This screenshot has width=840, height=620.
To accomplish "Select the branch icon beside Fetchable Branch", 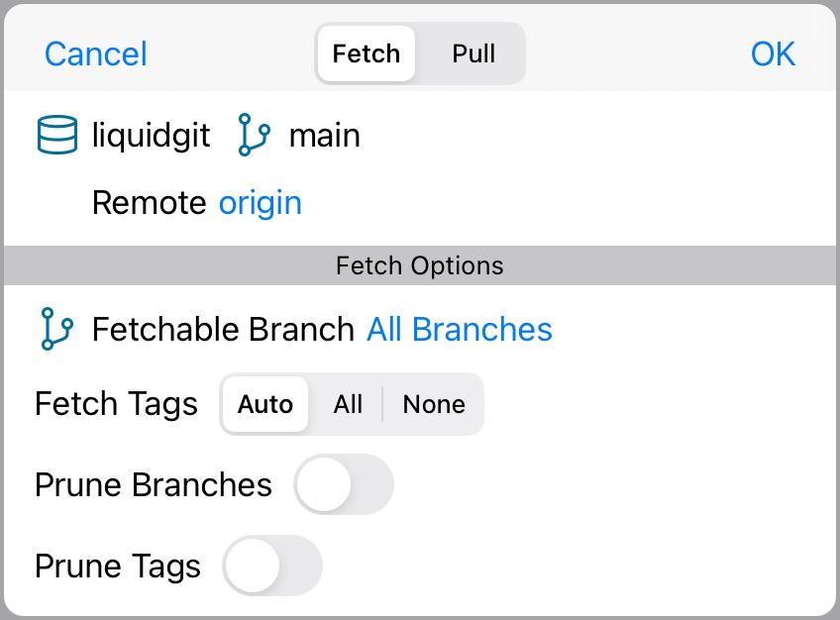I will pyautogui.click(x=57, y=329).
